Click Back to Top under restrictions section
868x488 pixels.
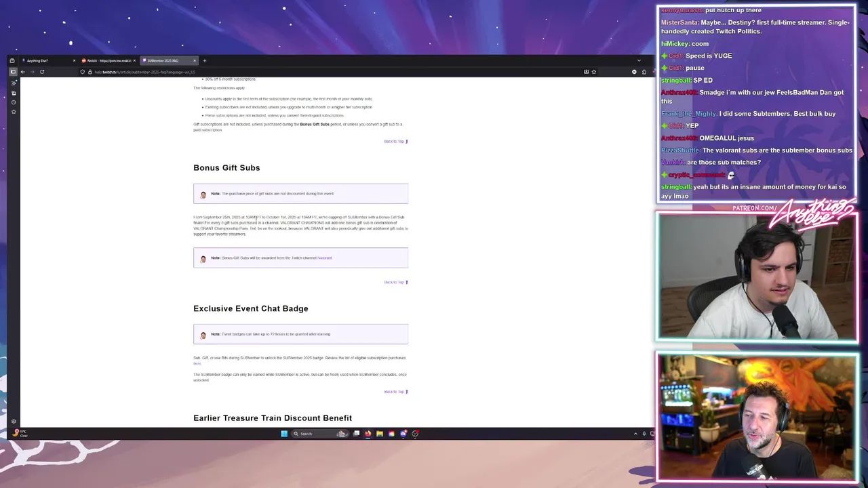point(395,142)
